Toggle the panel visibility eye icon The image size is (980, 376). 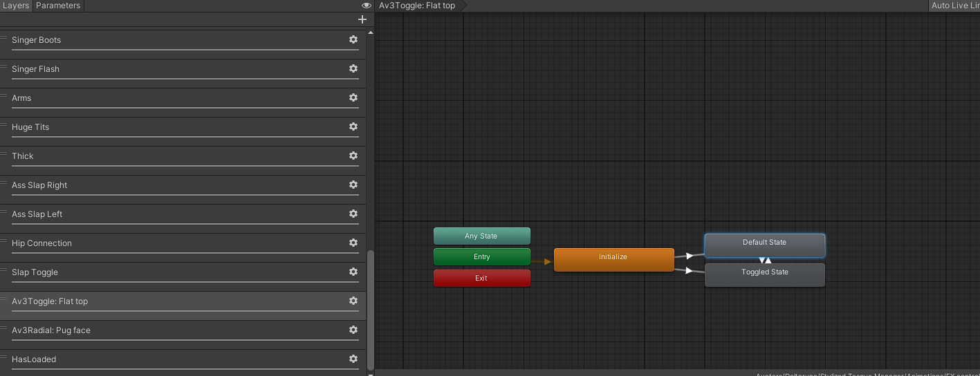(367, 6)
